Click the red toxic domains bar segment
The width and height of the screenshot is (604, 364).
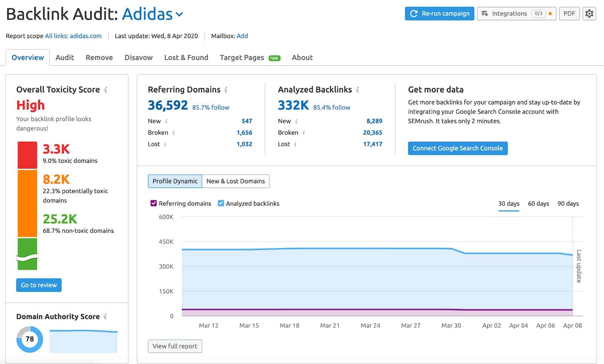tap(27, 155)
